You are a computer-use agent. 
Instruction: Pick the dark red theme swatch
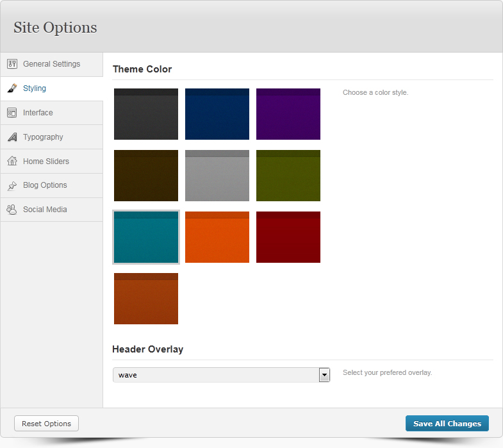(x=288, y=237)
